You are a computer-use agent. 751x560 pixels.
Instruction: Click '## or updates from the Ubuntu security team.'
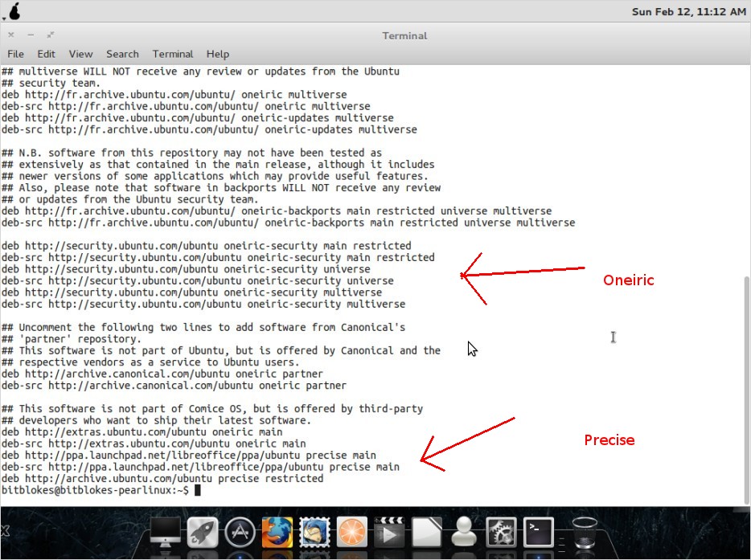tap(129, 199)
